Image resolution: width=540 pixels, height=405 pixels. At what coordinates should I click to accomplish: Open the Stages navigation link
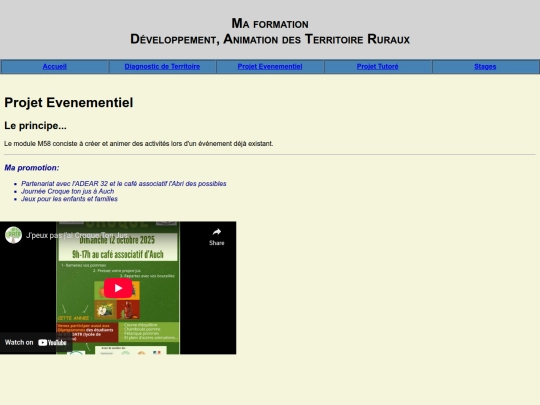tap(485, 66)
